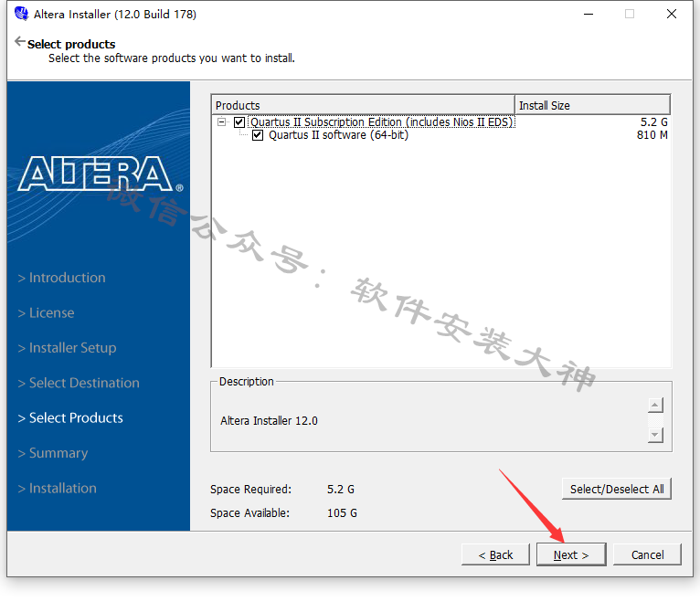The image size is (700, 612).
Task: Click the Install Size column header
Action: tap(592, 105)
